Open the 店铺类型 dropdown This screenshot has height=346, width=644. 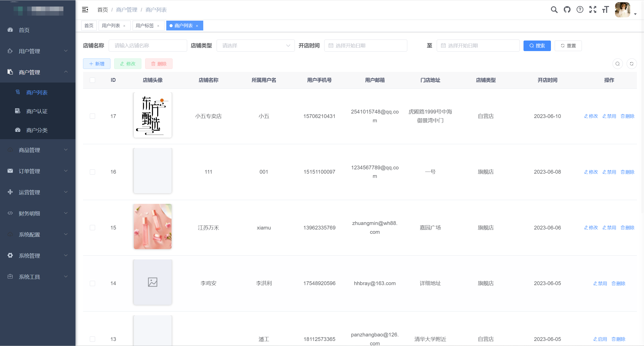[256, 46]
